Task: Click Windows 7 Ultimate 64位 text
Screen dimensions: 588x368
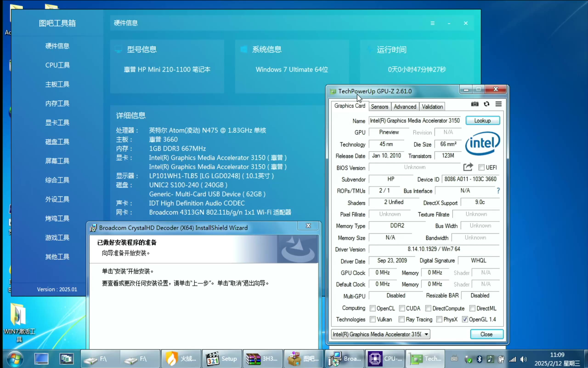Action: point(292,69)
